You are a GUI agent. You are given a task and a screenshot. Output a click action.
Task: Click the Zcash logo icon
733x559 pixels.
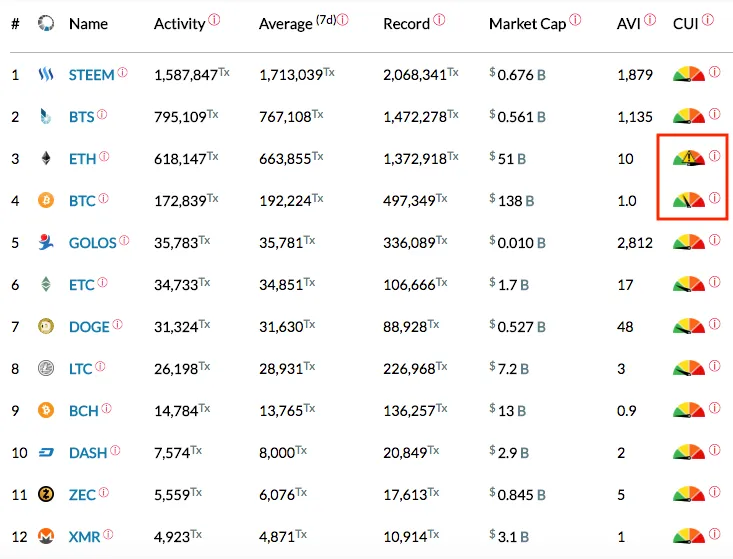(x=46, y=494)
